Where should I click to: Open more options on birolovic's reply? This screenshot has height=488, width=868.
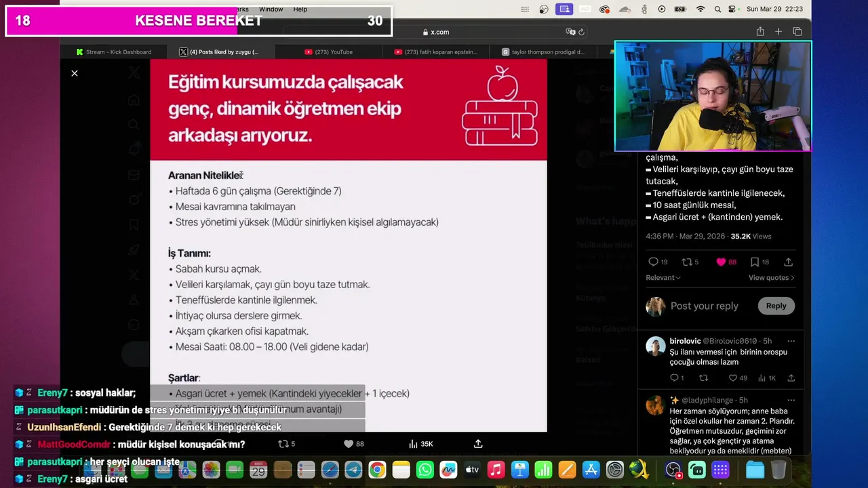click(x=791, y=341)
